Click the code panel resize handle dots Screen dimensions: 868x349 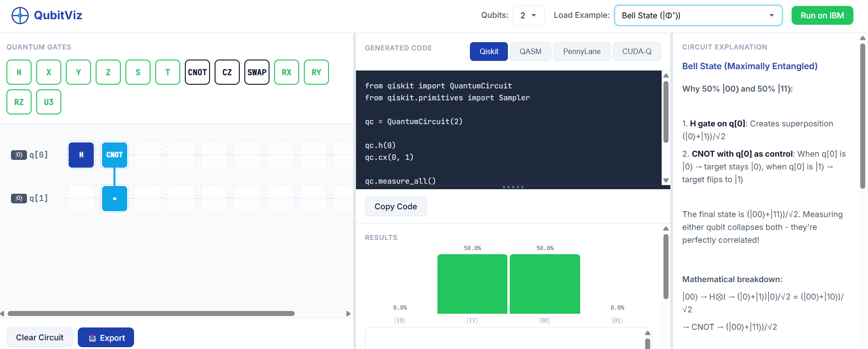pyautogui.click(x=513, y=187)
